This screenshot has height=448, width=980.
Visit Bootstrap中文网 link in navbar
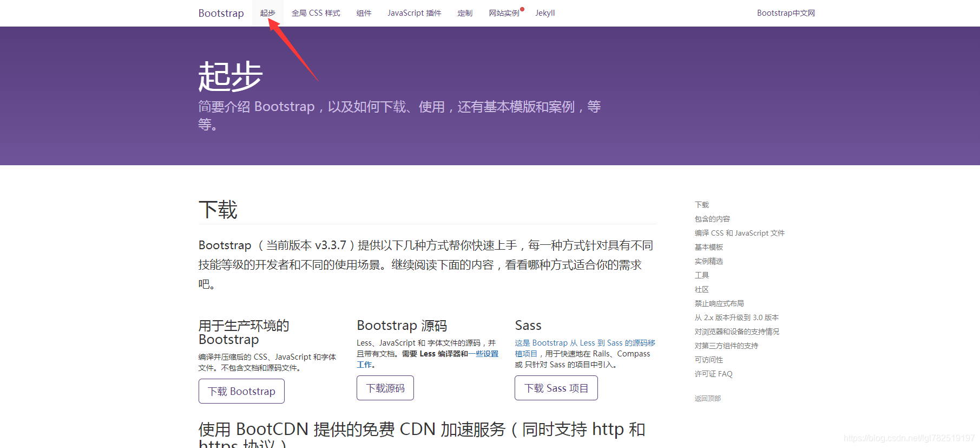(786, 13)
